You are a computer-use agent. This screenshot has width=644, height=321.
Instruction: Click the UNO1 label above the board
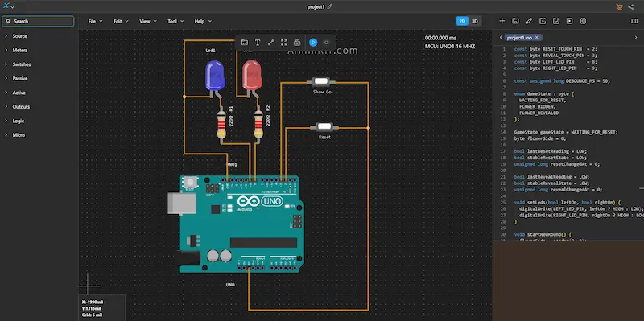tap(232, 165)
